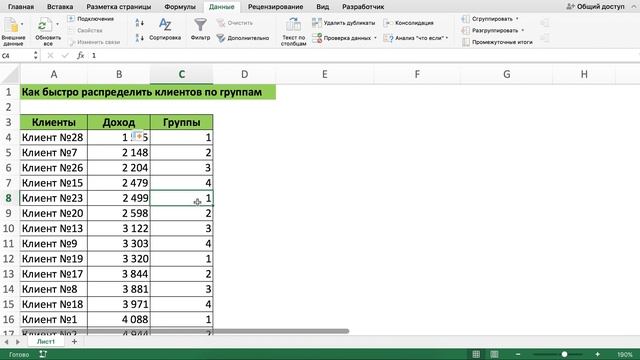Click Clear filter (Очистить)
640x360 pixels.
235,23
